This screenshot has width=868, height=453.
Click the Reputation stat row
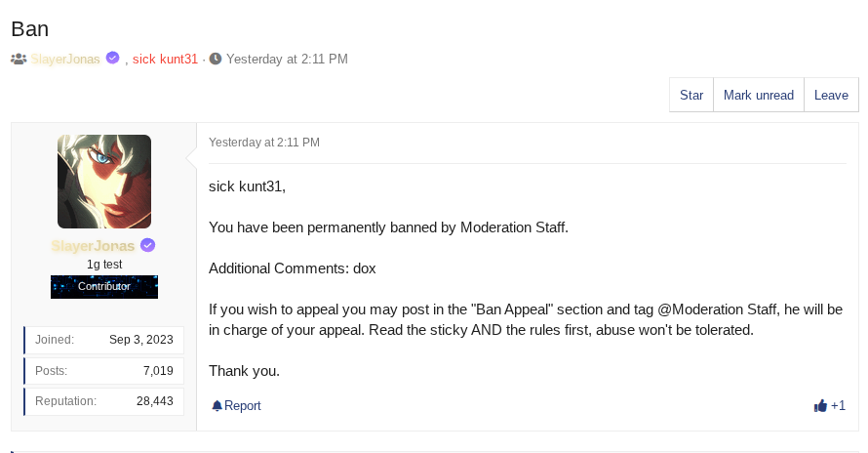click(103, 401)
